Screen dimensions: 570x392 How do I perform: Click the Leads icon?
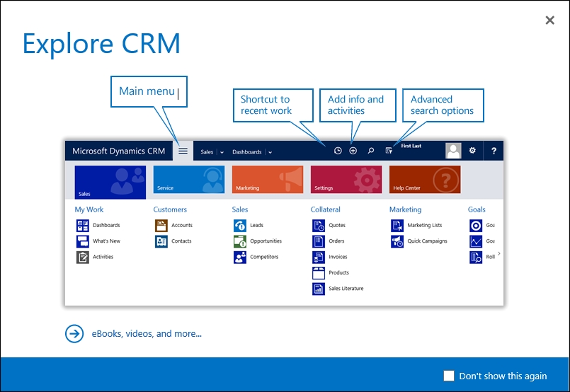pyautogui.click(x=240, y=225)
